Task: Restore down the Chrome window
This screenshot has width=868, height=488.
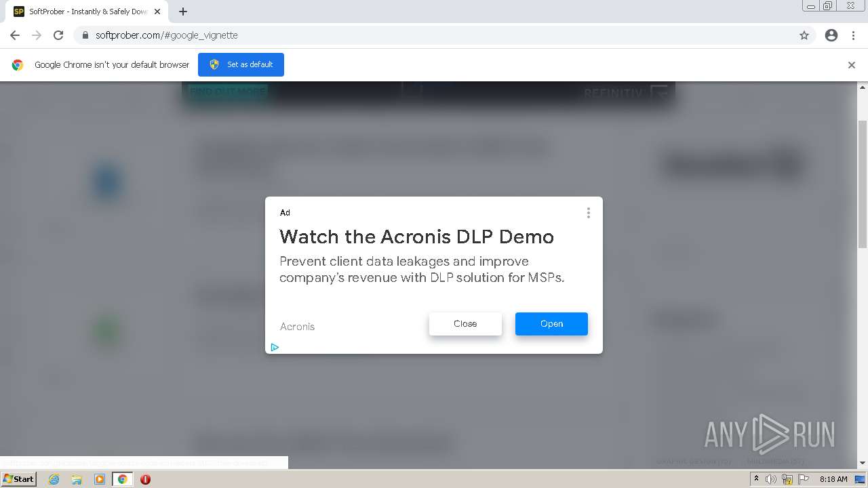Action: point(828,6)
